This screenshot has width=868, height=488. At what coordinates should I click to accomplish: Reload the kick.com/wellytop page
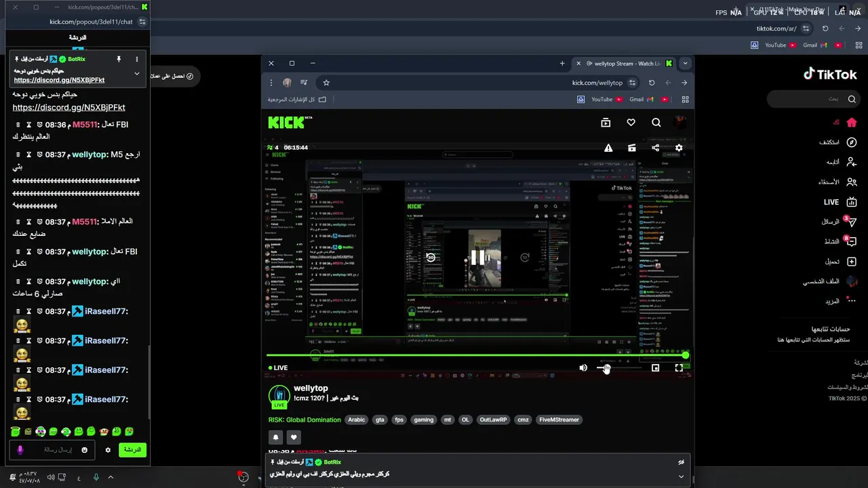[652, 83]
